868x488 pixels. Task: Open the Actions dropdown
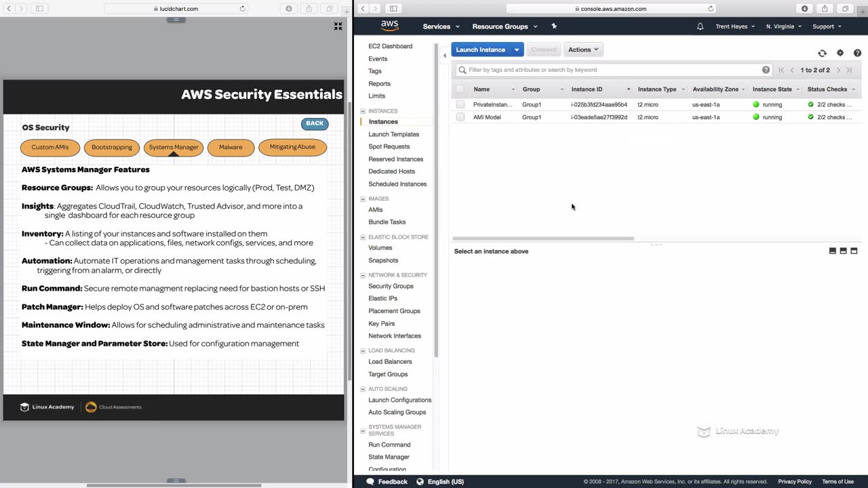[583, 49]
